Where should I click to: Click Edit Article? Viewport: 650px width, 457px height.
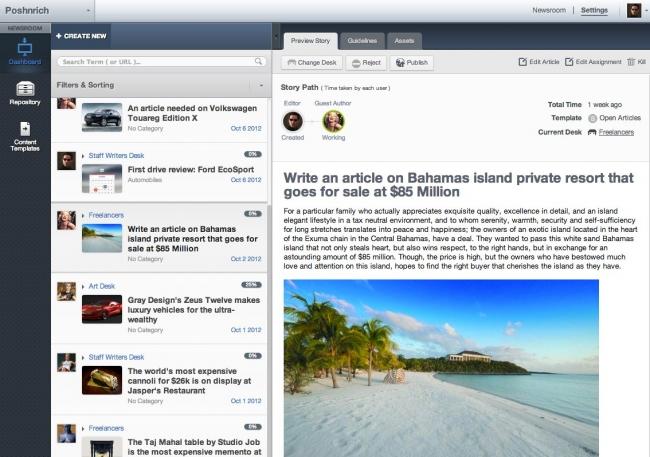539,62
